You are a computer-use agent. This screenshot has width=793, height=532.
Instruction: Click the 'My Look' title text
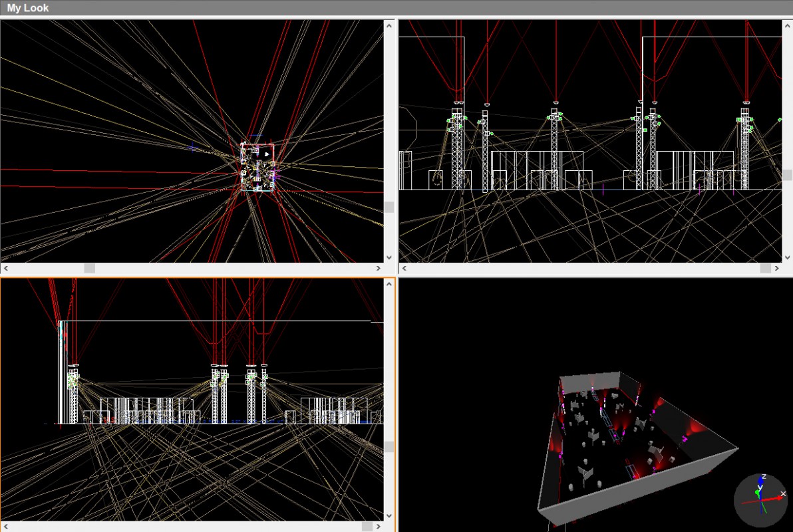(28, 8)
